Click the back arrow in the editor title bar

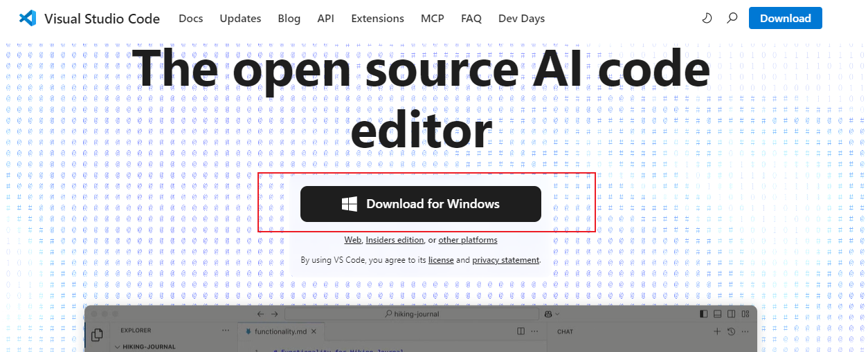[260, 314]
